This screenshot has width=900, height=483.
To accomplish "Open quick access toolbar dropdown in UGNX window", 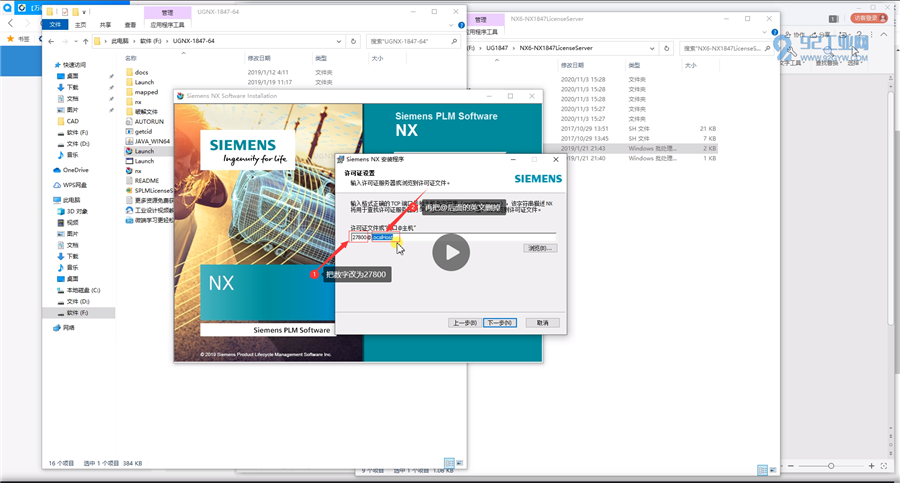I will (x=84, y=11).
